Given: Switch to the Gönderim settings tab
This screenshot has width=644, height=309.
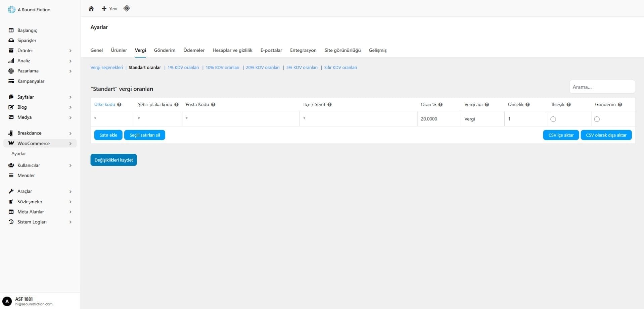Looking at the screenshot, I should [165, 50].
